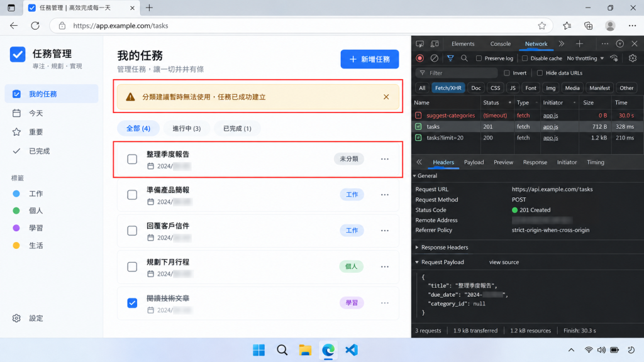Toggle the network filter funnel icon

point(450,58)
